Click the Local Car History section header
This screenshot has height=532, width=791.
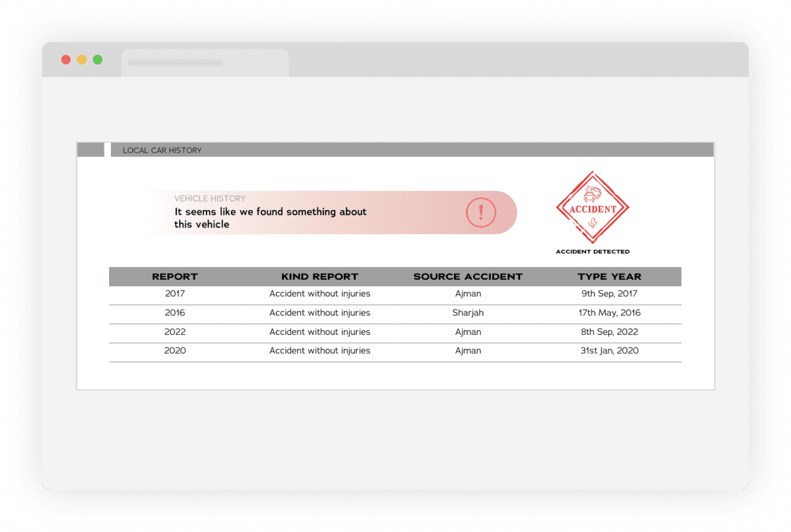[162, 150]
